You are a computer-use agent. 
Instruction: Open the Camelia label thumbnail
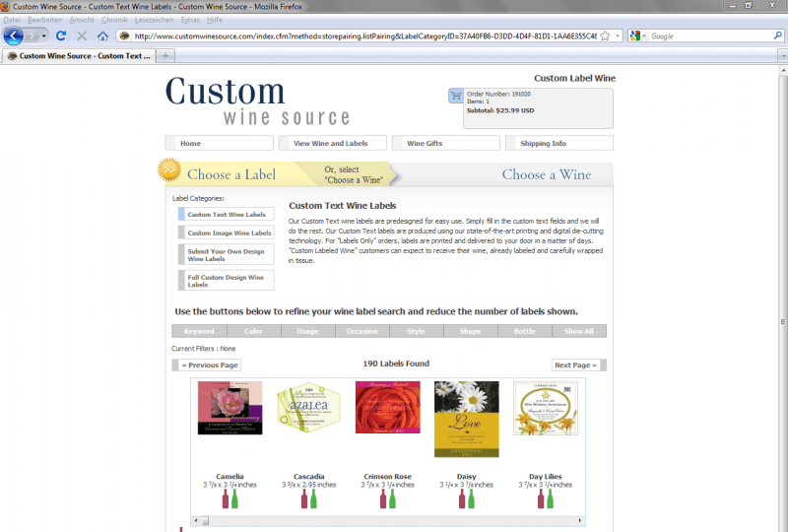[230, 408]
